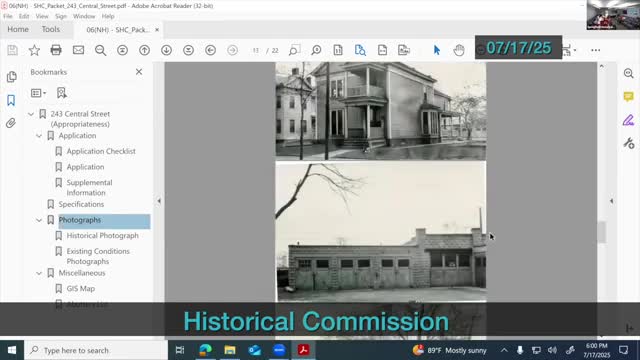Click the fit page view icon
Image resolution: width=640 pixels, height=360 pixels.
point(338,50)
